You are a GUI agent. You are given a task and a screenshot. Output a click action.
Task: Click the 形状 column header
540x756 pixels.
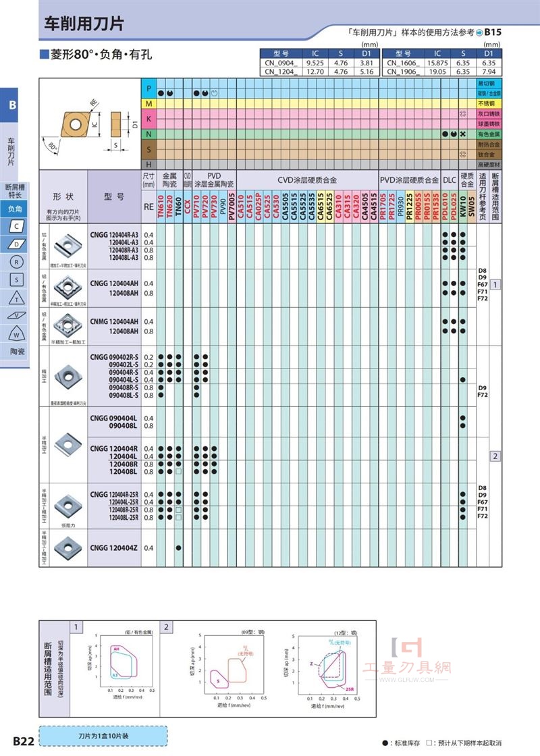click(63, 196)
